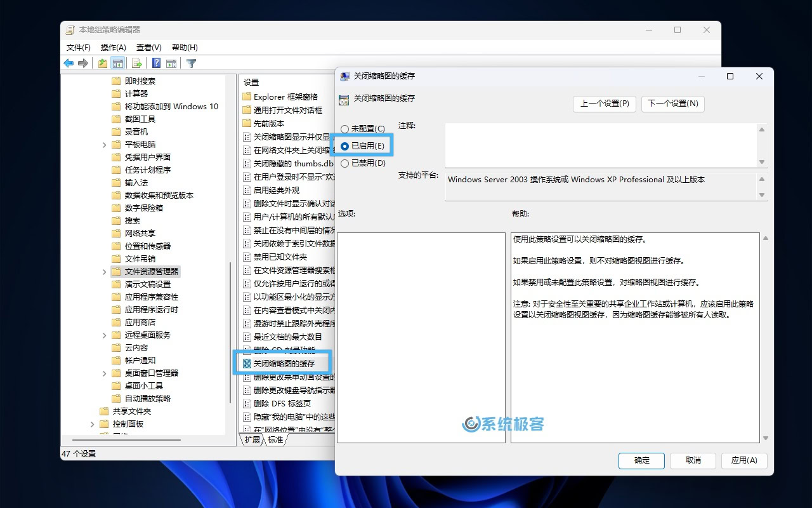Click the policy icon of 删除 DFS 标签页
This screenshot has width=812, height=508.
click(247, 403)
